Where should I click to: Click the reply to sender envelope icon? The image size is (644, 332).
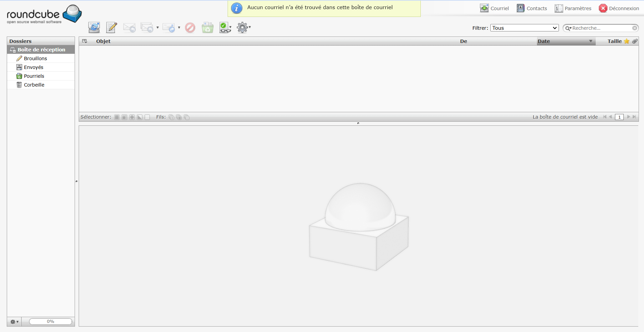129,27
